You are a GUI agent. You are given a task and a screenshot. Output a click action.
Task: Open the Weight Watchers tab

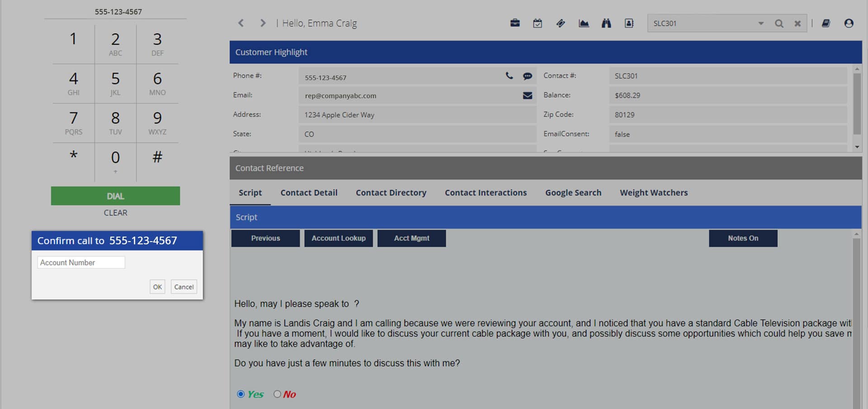pyautogui.click(x=654, y=192)
